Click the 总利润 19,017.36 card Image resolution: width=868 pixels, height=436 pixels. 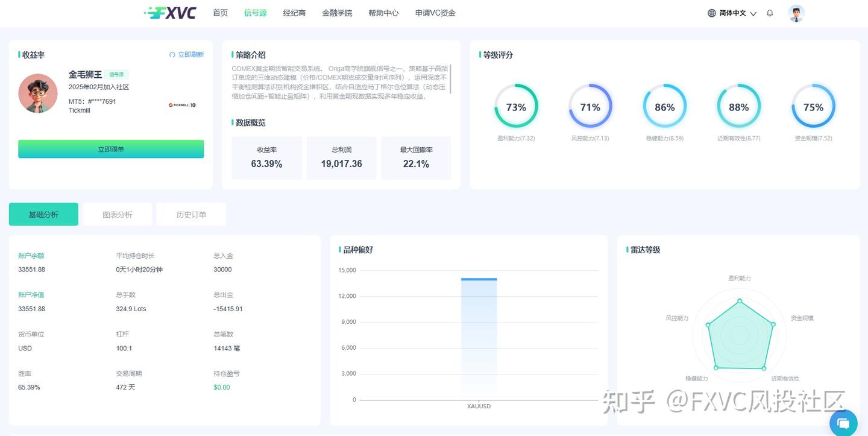pos(342,158)
